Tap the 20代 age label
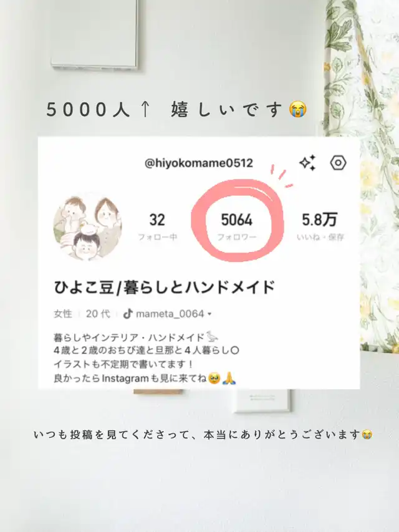The image size is (399, 532). pos(98,314)
